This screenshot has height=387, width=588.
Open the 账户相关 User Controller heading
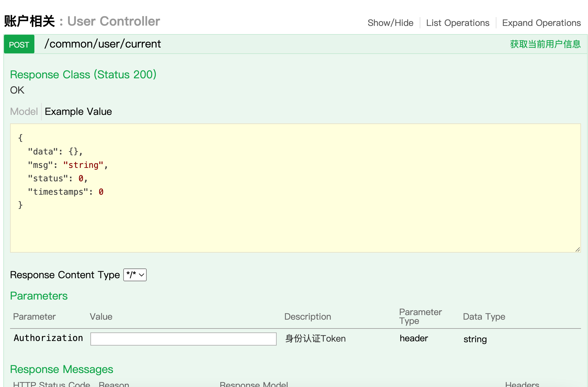coord(82,21)
